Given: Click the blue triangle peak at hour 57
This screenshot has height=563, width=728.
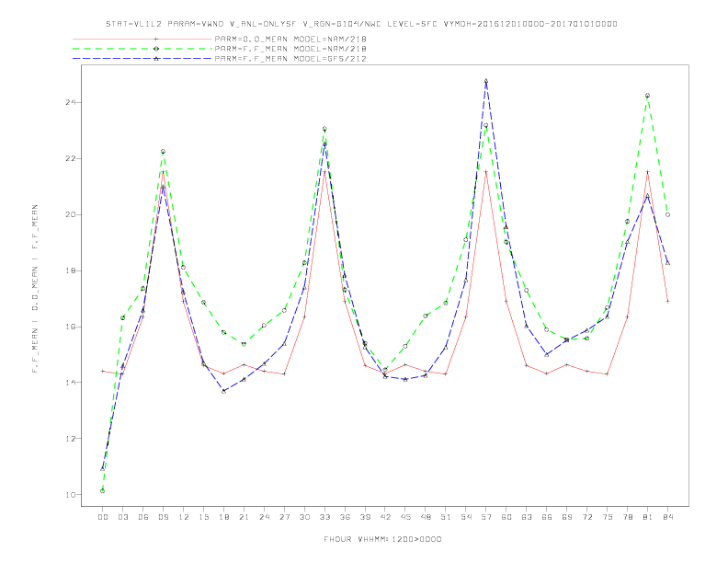Looking at the screenshot, I should (x=486, y=81).
